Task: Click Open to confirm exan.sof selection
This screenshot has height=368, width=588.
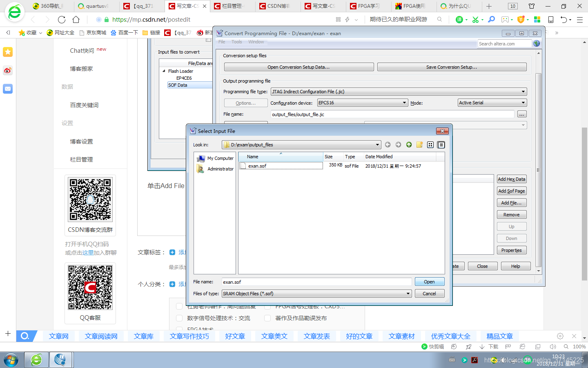Action: 429,281
